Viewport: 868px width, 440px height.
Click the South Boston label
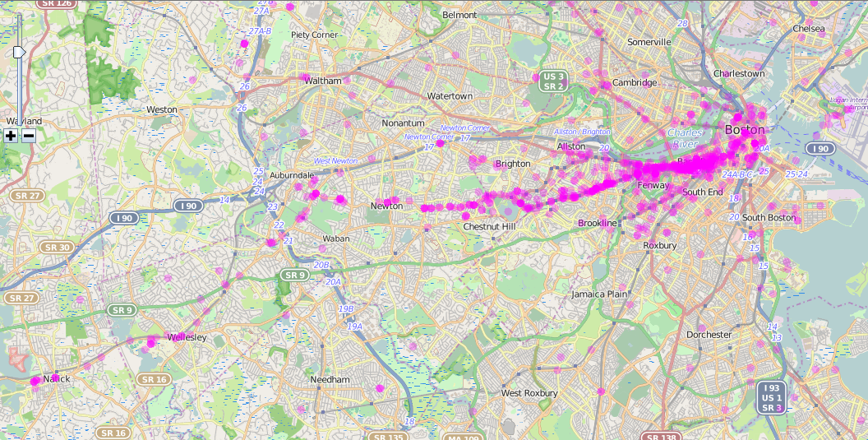(769, 218)
